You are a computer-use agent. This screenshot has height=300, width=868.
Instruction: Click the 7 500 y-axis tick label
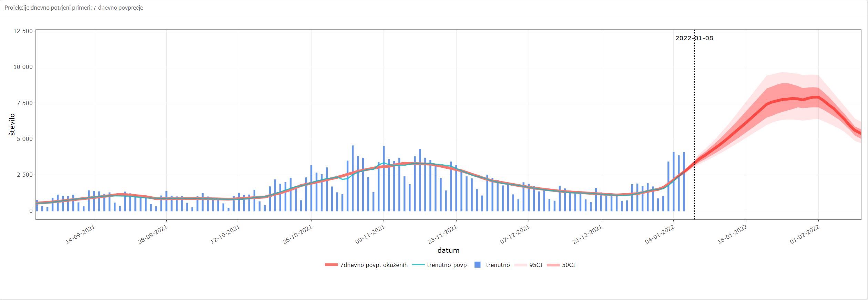pyautogui.click(x=24, y=103)
